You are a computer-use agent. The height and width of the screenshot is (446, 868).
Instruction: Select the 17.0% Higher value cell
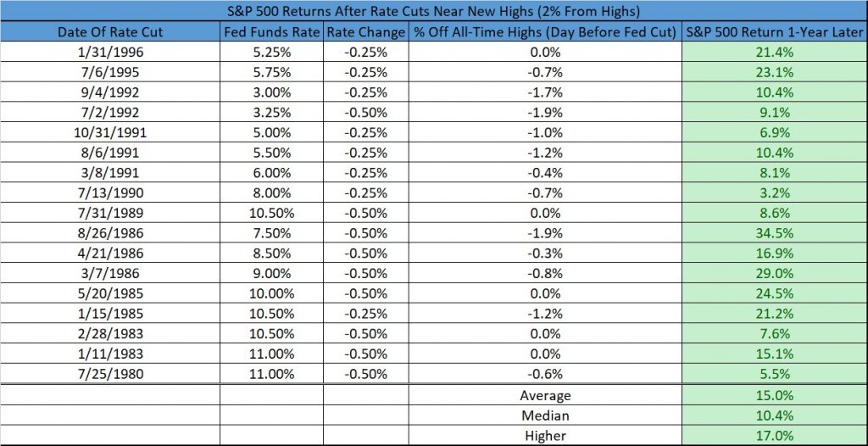(x=775, y=435)
